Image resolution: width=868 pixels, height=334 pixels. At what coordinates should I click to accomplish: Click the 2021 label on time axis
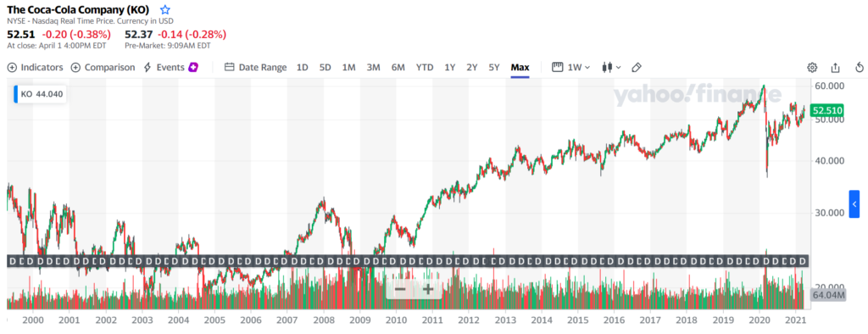click(795, 320)
